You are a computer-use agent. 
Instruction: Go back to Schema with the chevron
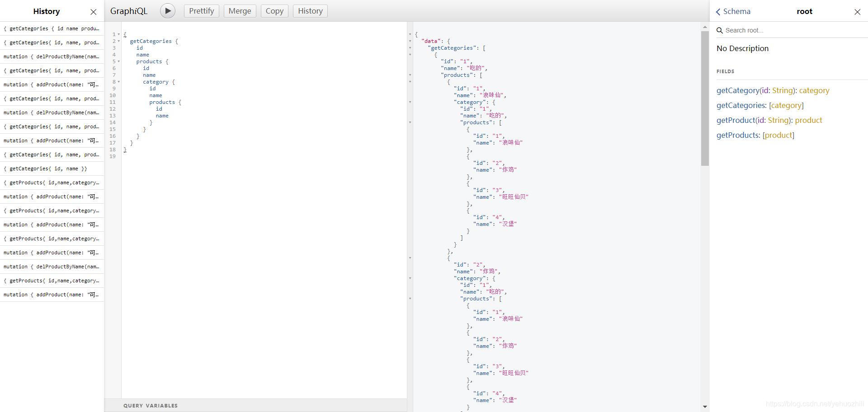click(x=733, y=11)
